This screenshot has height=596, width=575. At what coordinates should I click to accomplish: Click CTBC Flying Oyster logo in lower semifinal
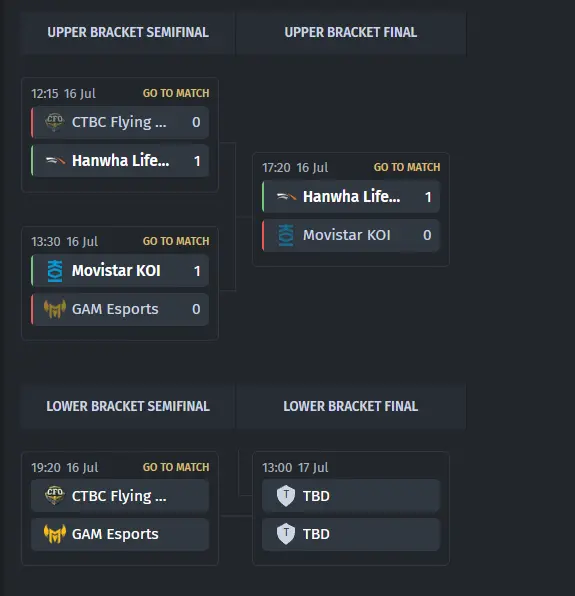point(55,496)
